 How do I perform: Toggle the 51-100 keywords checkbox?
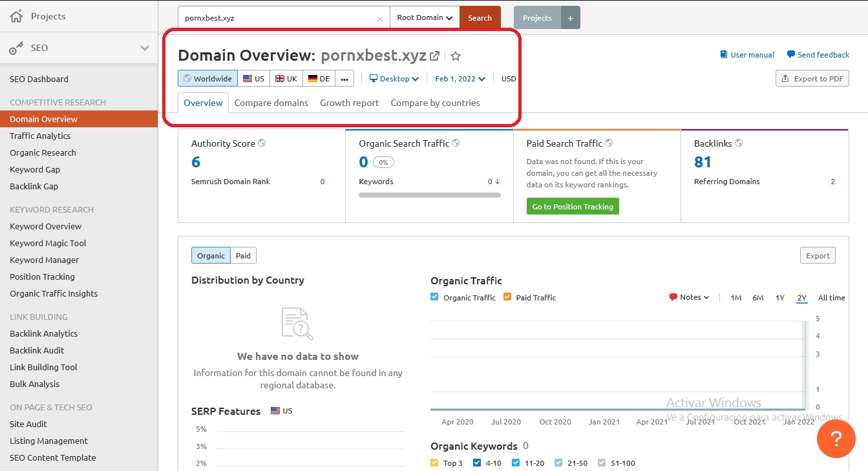pos(602,463)
